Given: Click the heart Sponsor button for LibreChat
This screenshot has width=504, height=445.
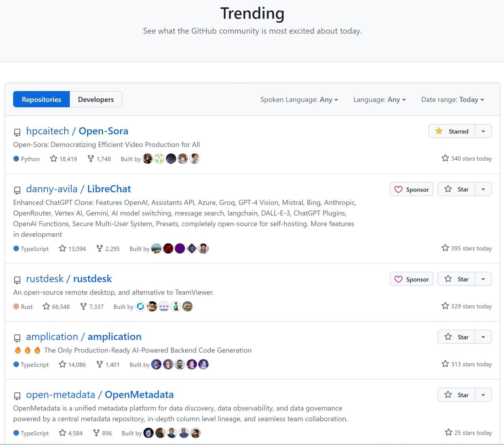Looking at the screenshot, I should [x=411, y=189].
